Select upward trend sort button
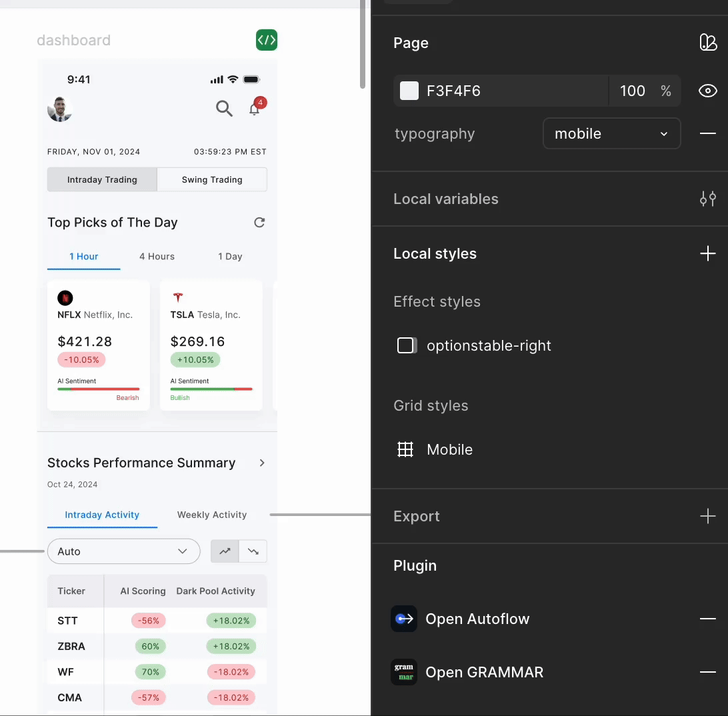728x716 pixels. 225,551
